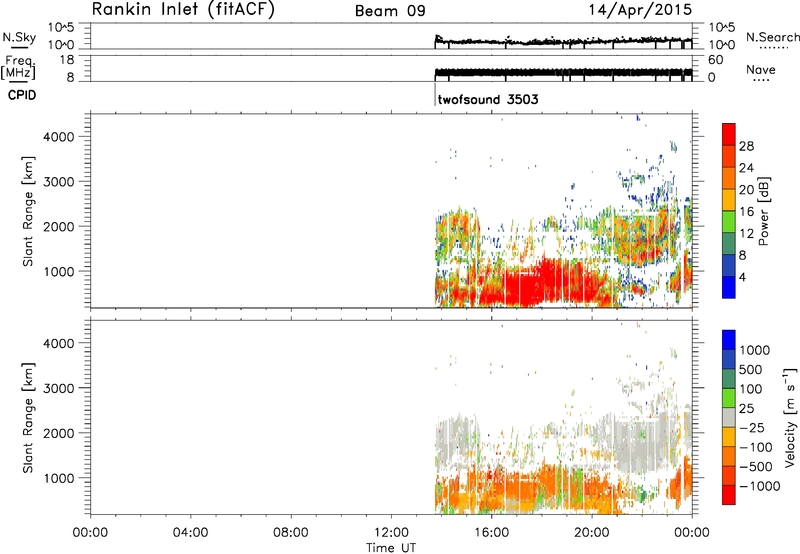
Task: Click the '3000' tick of the velocity panel
Action: [x=59, y=388]
